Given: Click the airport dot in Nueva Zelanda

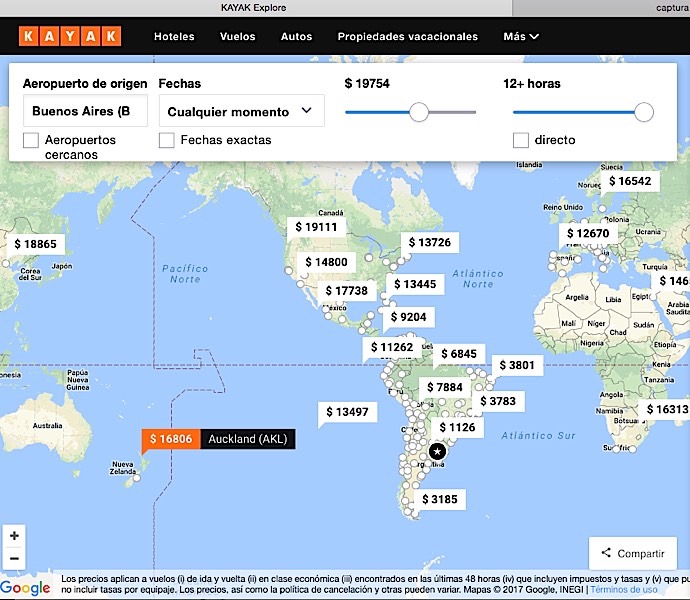Looking at the screenshot, I should pos(137,478).
